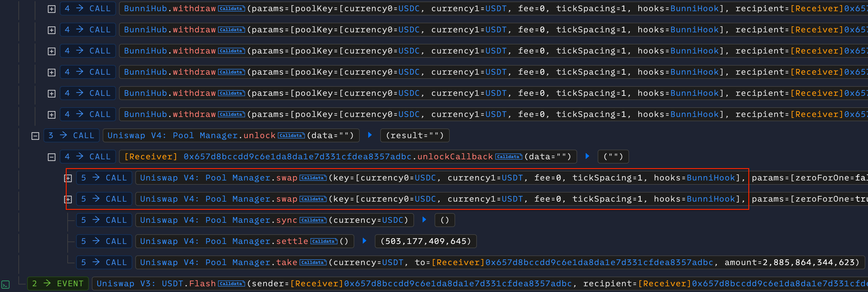Open BunniHook link on swap zeroForOne=fal row
The width and height of the screenshot is (868, 292).
[x=711, y=178]
